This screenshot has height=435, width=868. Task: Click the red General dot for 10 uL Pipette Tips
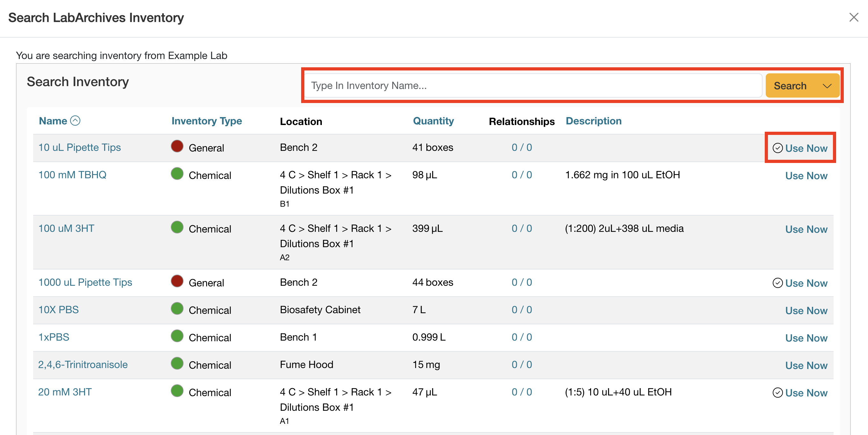[177, 146]
